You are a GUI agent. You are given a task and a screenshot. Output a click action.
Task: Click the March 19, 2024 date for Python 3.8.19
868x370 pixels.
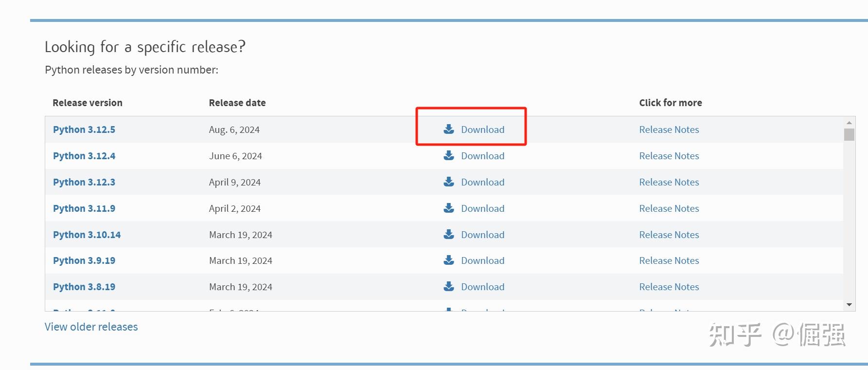click(241, 287)
